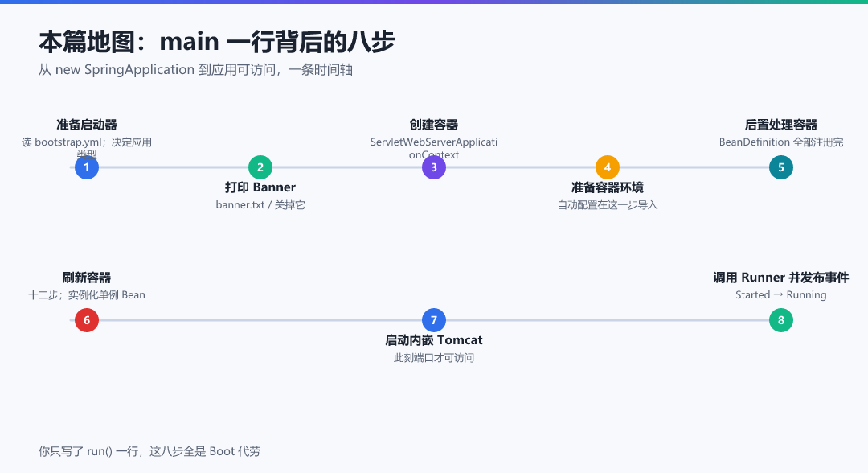Click the 启动内嵌 Tomcat heading

pyautogui.click(x=434, y=340)
